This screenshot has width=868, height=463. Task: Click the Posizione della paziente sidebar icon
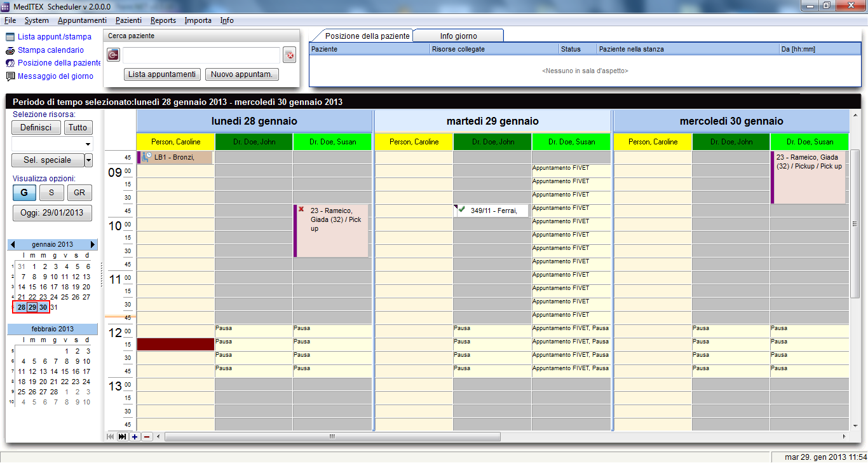coord(10,63)
